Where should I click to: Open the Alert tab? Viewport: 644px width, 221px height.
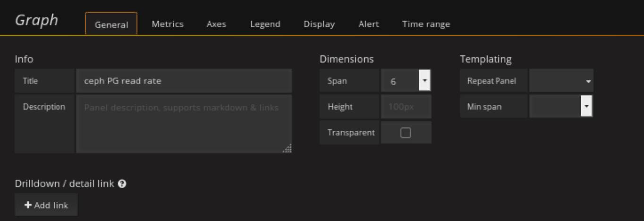point(369,24)
